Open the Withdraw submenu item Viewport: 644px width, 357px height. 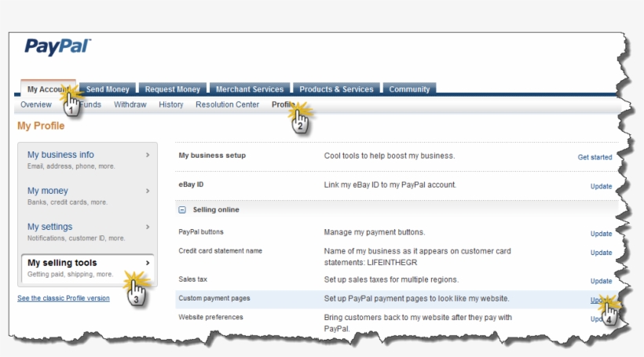(130, 104)
